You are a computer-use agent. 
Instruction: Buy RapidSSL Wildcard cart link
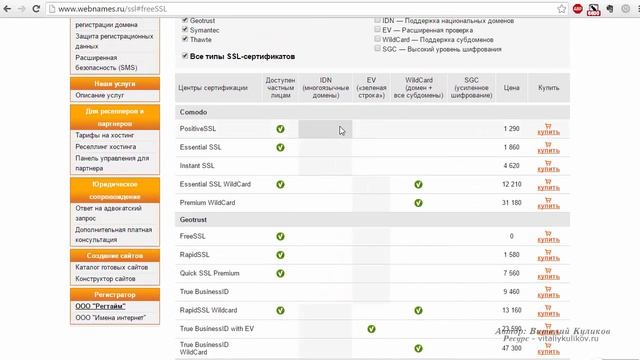coord(548,310)
